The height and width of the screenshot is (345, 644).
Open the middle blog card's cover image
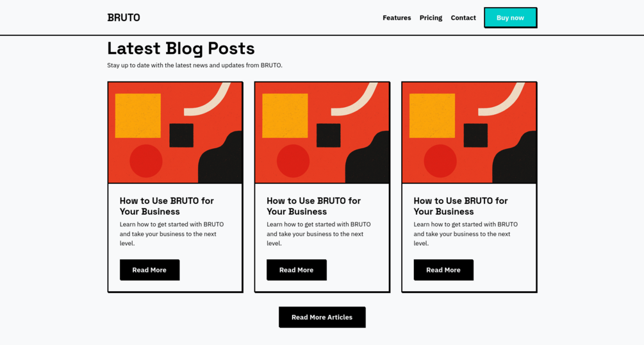tap(322, 133)
